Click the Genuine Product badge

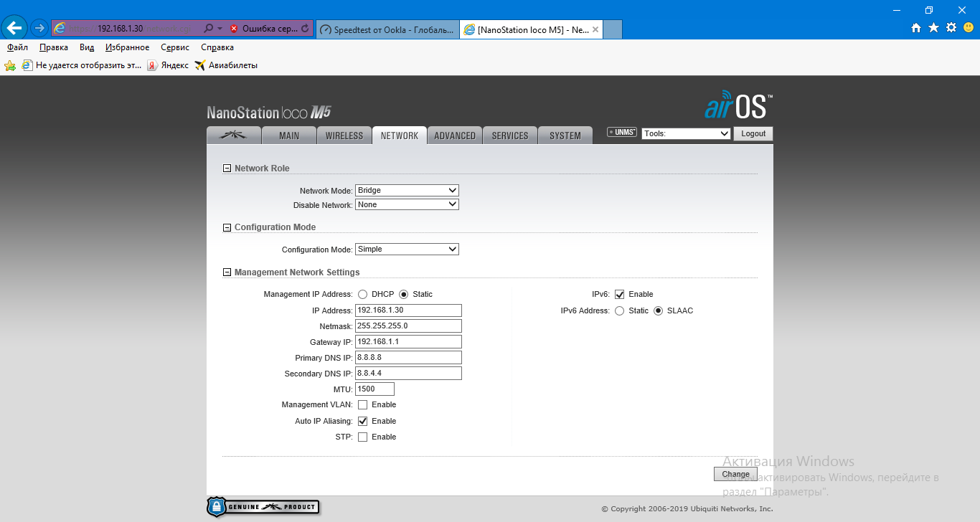pos(263,507)
